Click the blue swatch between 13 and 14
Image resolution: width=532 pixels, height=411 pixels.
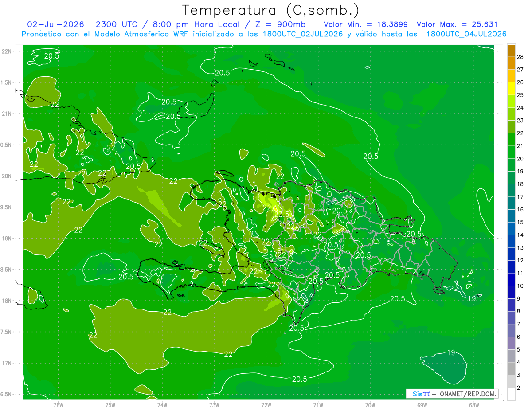pos(511,241)
